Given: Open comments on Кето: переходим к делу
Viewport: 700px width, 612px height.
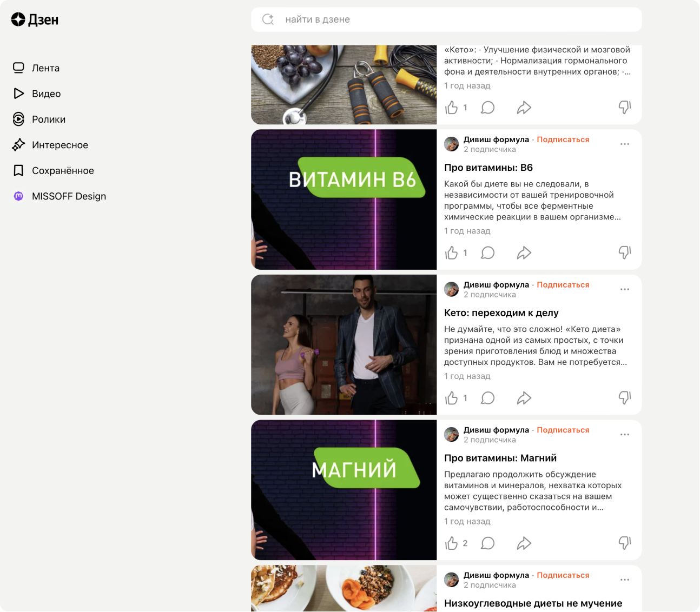Looking at the screenshot, I should 488,398.
